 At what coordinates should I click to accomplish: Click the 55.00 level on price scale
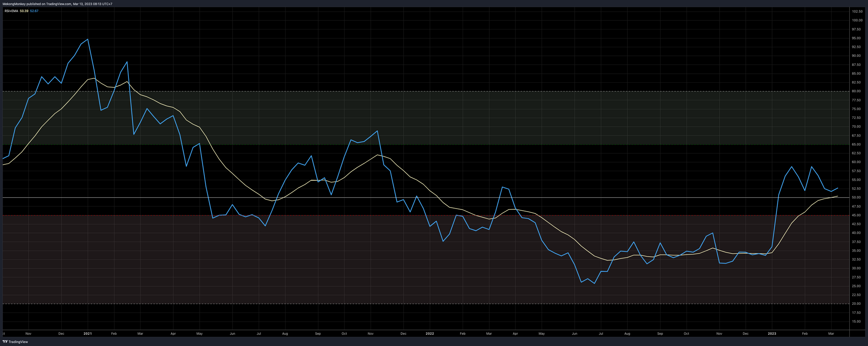coord(857,180)
